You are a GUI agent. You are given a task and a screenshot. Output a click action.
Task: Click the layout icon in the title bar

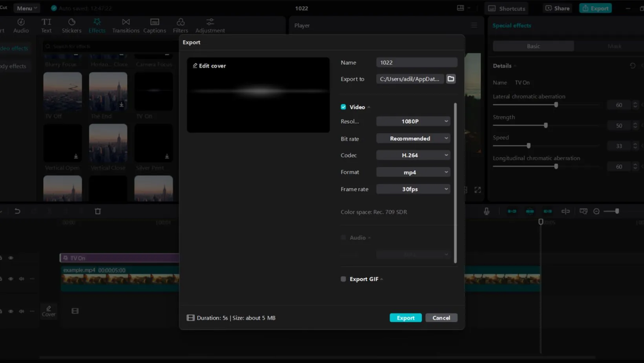(x=461, y=8)
